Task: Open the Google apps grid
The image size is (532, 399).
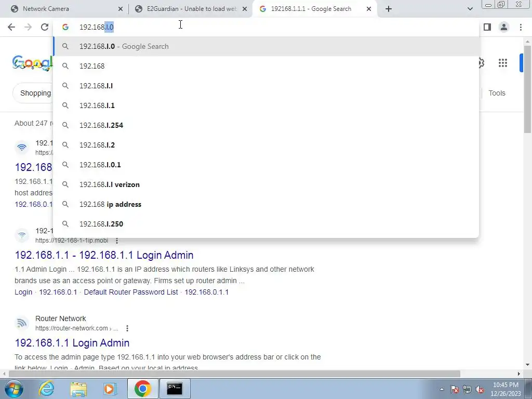Action: (x=503, y=63)
